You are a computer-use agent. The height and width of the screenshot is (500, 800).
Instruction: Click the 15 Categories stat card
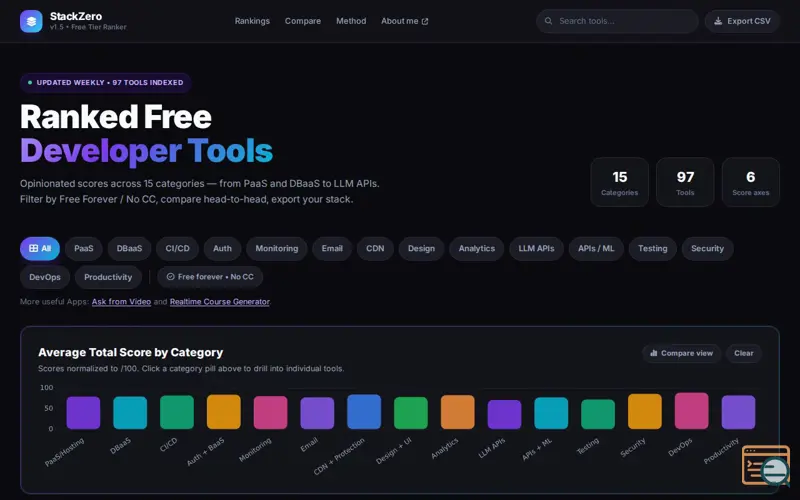tap(619, 182)
